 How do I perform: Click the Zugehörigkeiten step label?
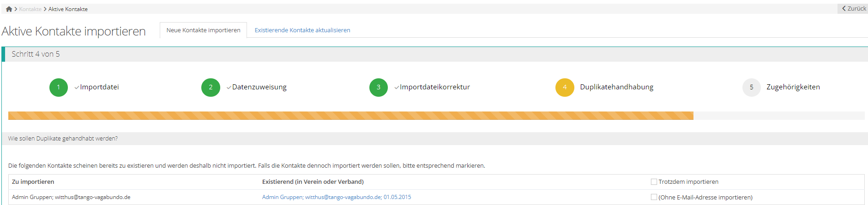point(793,87)
